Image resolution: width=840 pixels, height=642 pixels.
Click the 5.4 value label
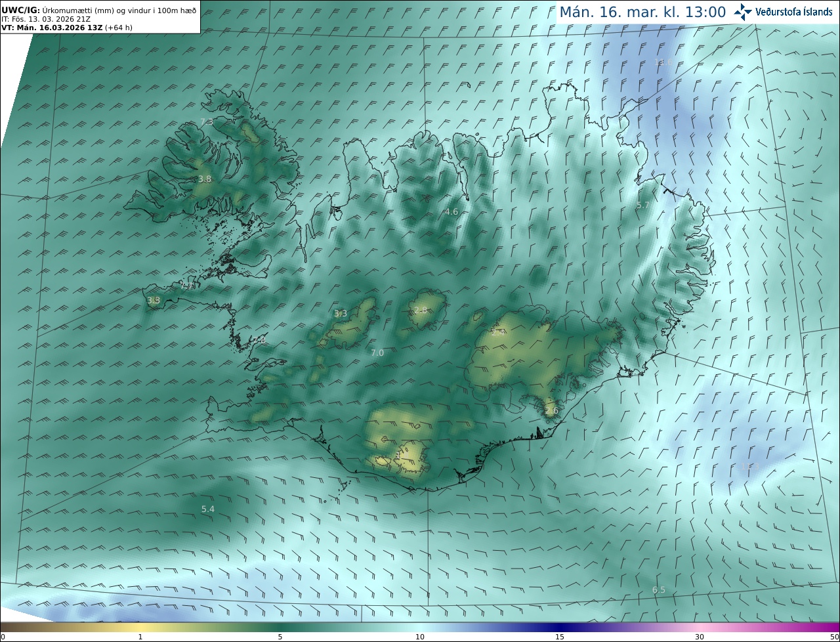pyautogui.click(x=208, y=509)
